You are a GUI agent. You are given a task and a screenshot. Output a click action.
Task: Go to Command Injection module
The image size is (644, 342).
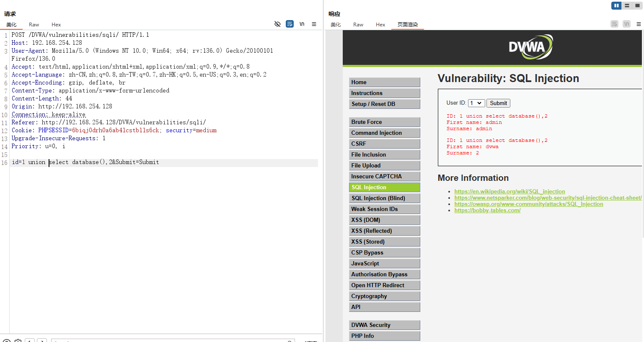point(385,133)
